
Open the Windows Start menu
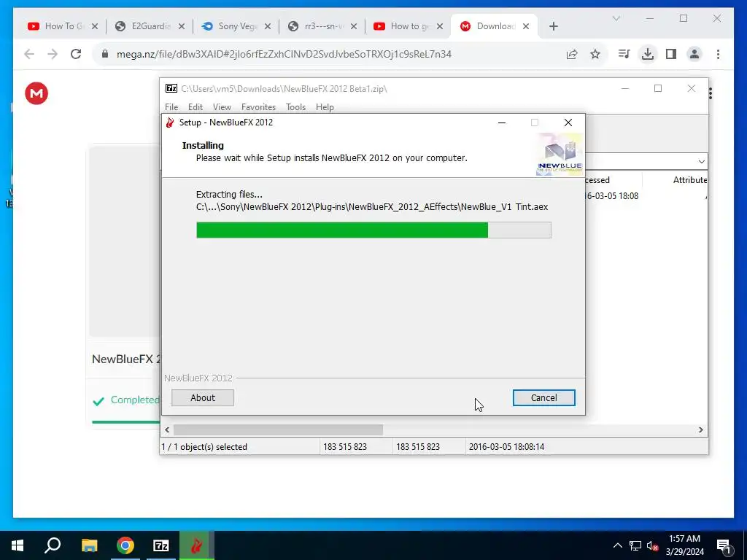(18, 545)
